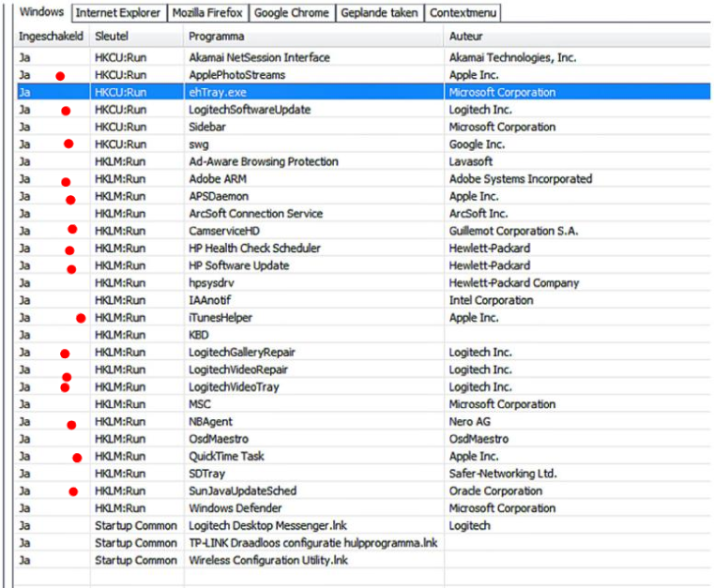This screenshot has height=588, width=714.
Task: Select the ApplePhotoStreams row
Action: click(x=364, y=75)
